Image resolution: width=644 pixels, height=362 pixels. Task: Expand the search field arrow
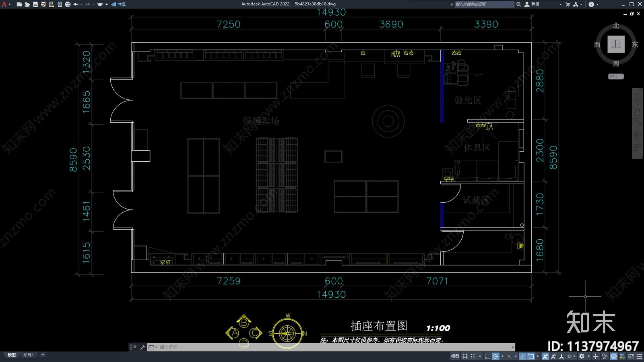coord(452,4)
